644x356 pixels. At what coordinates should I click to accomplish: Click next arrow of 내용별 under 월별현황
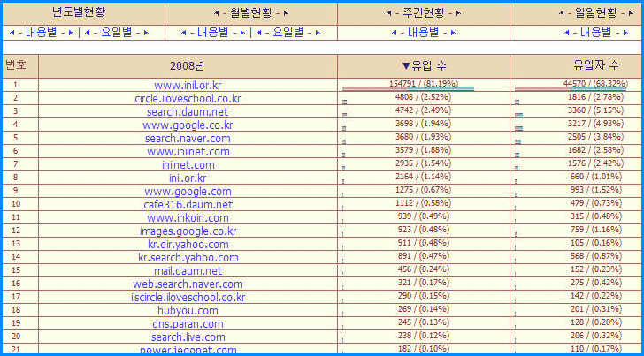(x=242, y=33)
